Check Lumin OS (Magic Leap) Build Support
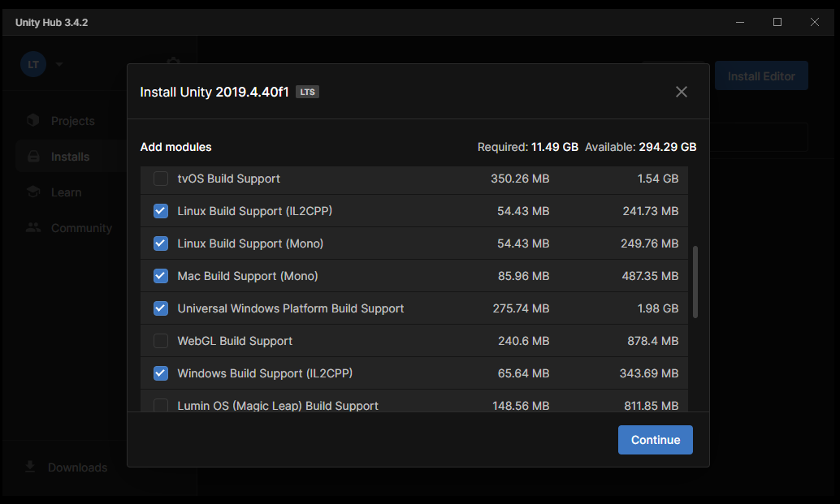The width and height of the screenshot is (840, 504). click(x=161, y=405)
